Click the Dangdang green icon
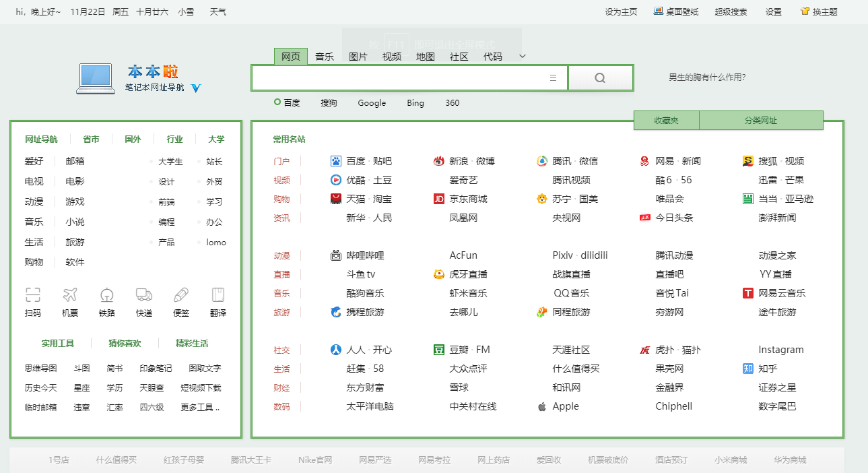 point(748,199)
